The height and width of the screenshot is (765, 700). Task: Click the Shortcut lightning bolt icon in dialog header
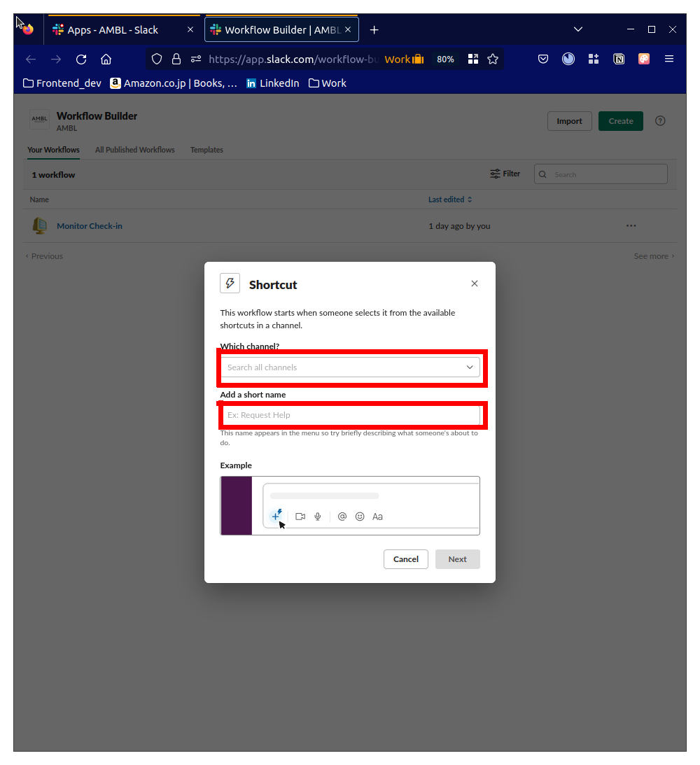pyautogui.click(x=230, y=283)
